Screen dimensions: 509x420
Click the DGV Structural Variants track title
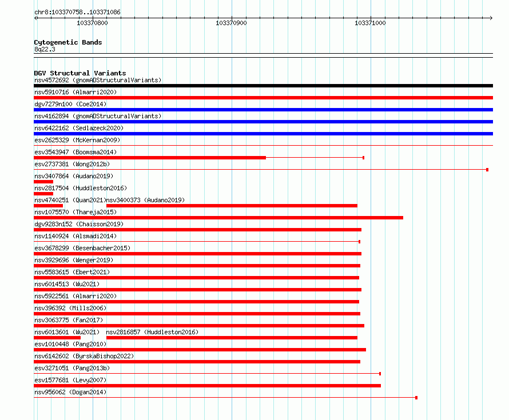(80, 73)
